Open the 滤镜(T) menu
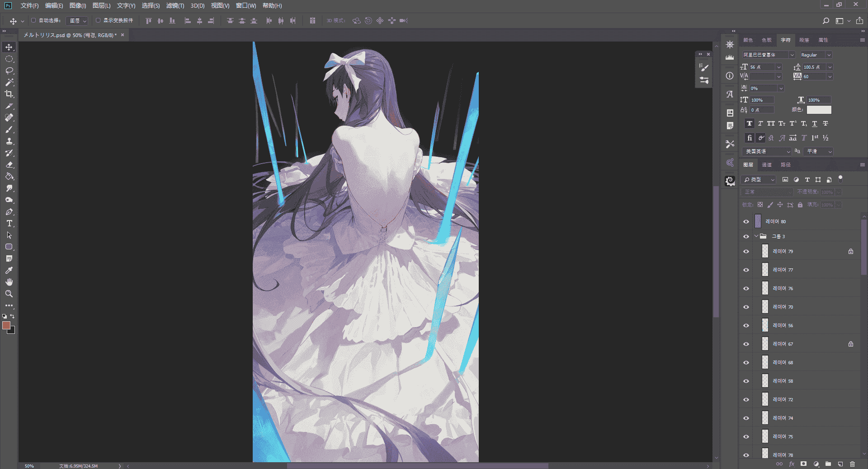 pos(175,5)
